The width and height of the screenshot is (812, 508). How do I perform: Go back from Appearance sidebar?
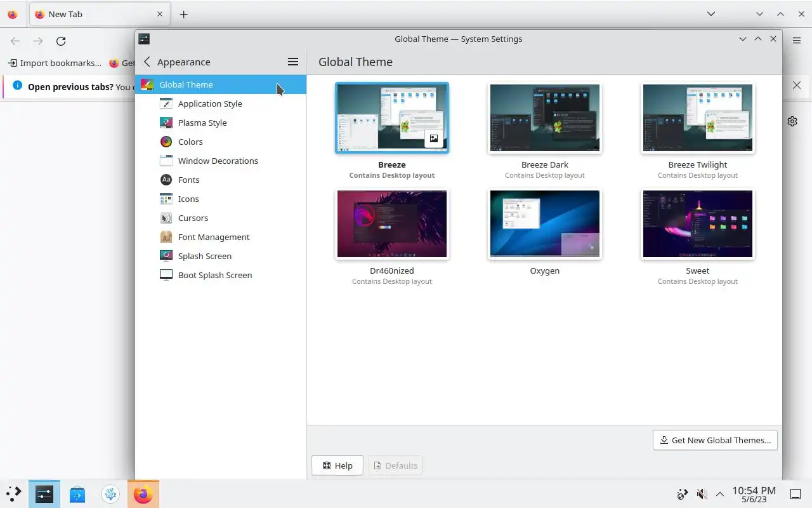pos(147,62)
